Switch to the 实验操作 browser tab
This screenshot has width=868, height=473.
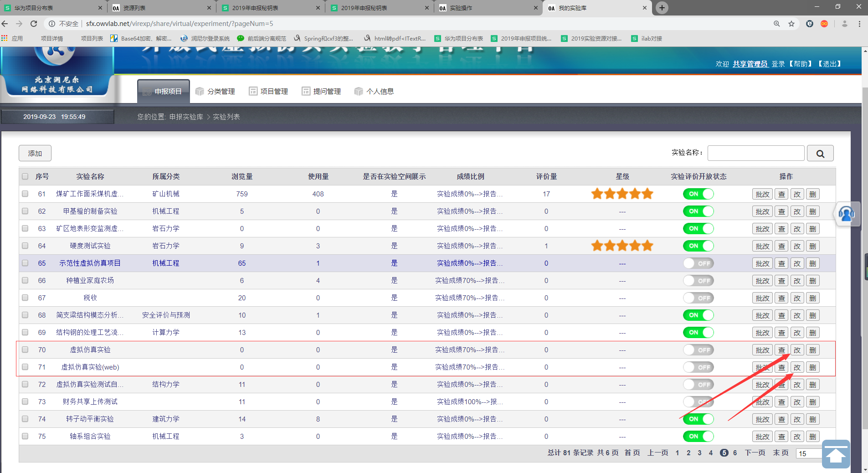(x=488, y=8)
